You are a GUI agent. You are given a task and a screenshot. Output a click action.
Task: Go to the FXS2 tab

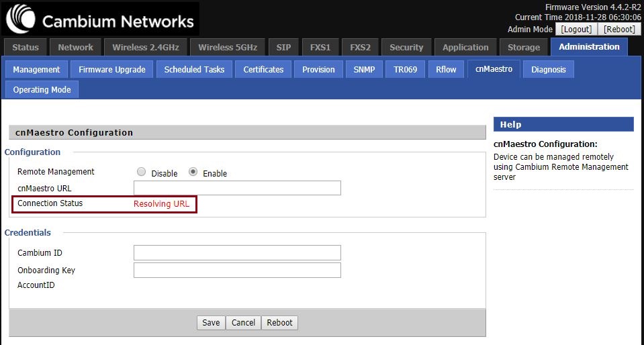coord(360,47)
